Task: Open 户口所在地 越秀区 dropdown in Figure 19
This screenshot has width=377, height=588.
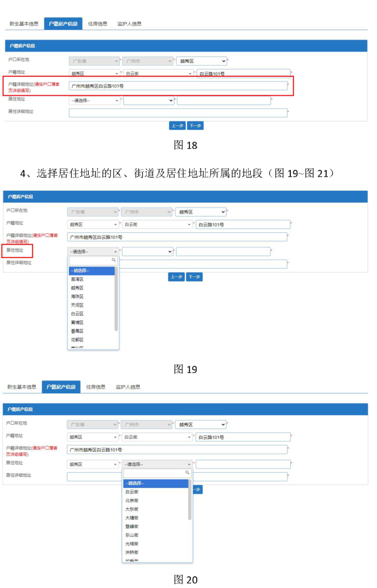Action: coord(201,212)
